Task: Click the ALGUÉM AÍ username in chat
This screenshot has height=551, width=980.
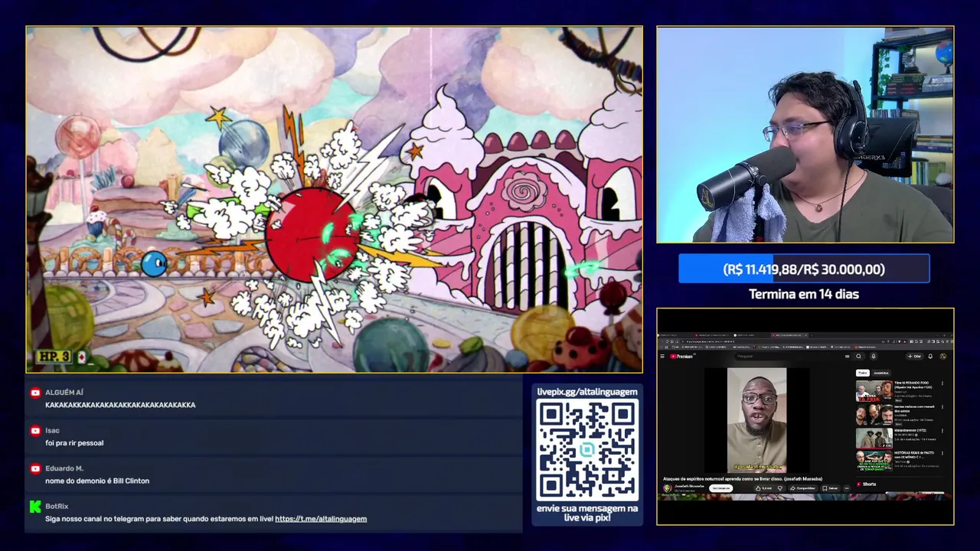Action: [x=64, y=393]
